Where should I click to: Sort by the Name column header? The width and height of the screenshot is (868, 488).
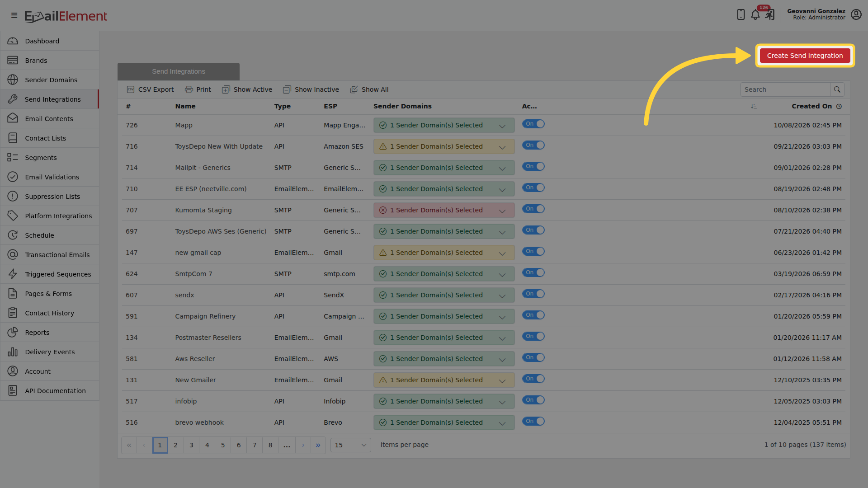[185, 106]
